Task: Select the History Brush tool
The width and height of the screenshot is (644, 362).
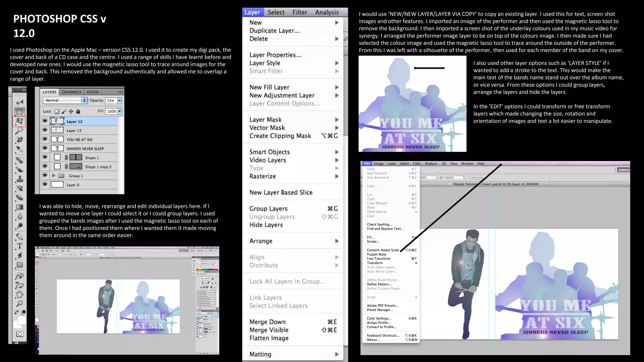Action: (x=19, y=189)
